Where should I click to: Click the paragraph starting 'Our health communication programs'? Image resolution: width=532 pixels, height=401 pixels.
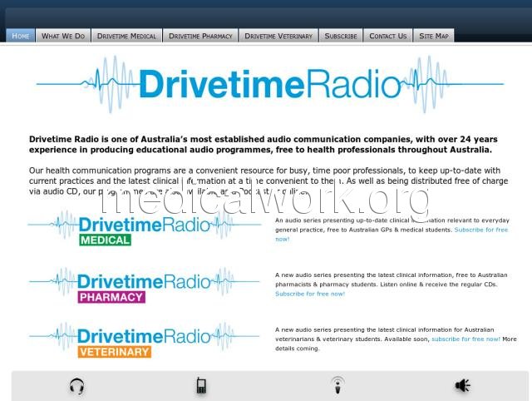pyautogui.click(x=268, y=181)
